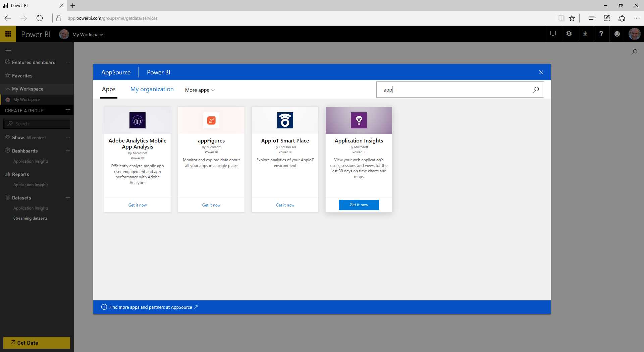
Task: Switch to the My organization tab
Action: [x=152, y=89]
